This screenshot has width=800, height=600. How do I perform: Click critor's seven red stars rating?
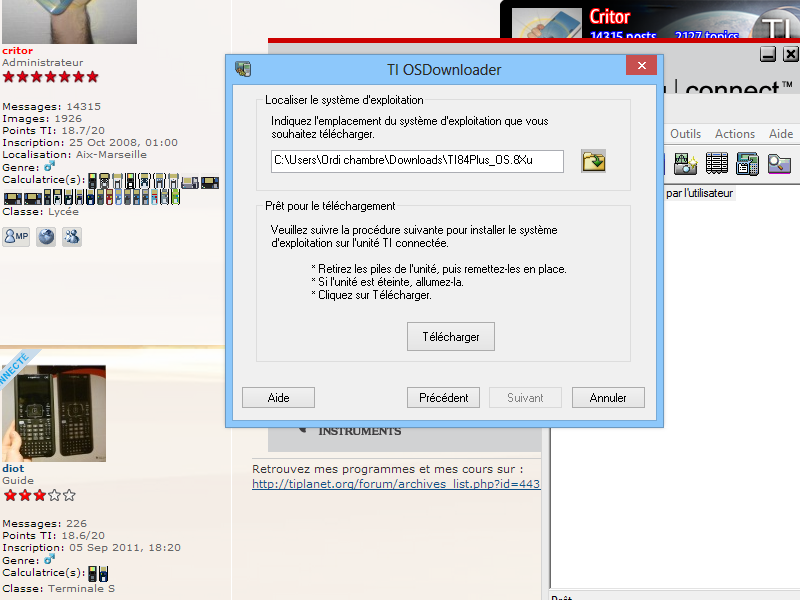pos(51,77)
